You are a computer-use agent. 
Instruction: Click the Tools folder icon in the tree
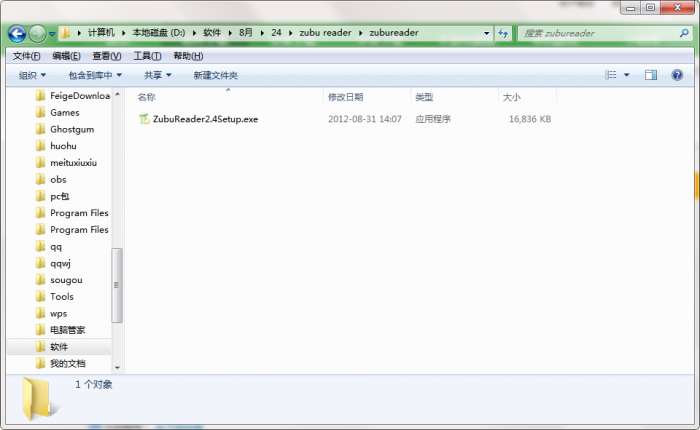tap(40, 296)
